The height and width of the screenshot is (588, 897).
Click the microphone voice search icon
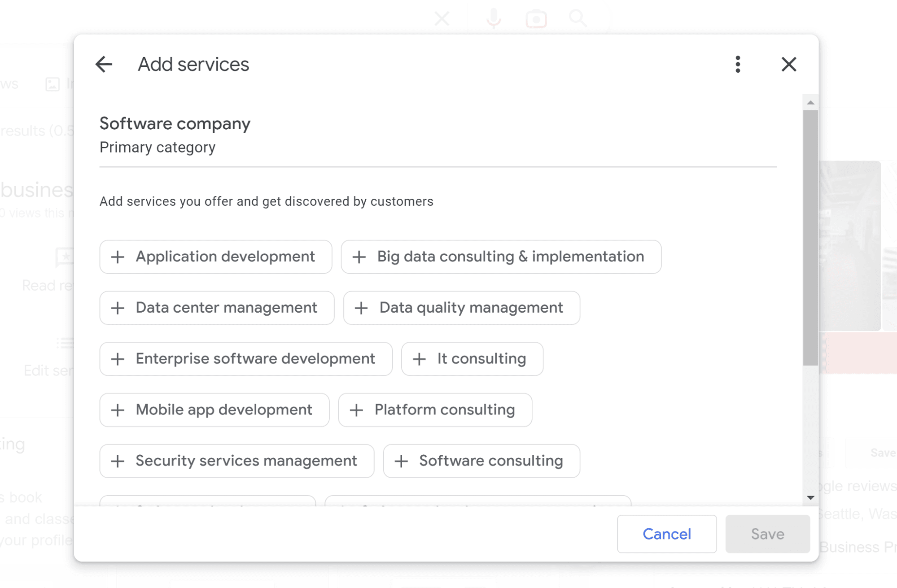coord(494,19)
